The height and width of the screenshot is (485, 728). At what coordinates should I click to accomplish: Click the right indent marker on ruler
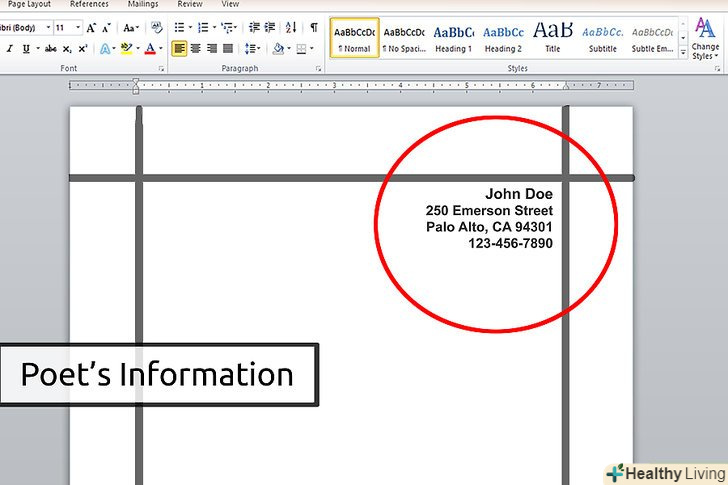[x=566, y=85]
